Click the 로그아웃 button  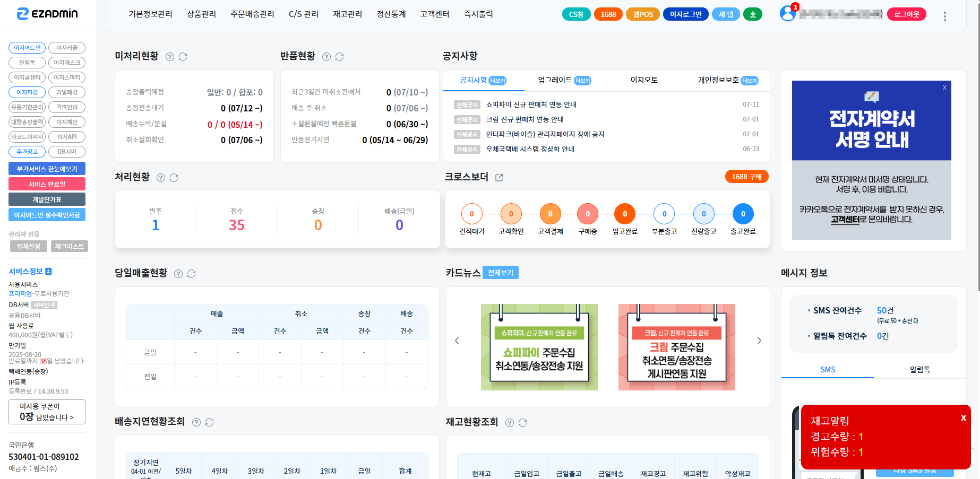[906, 14]
